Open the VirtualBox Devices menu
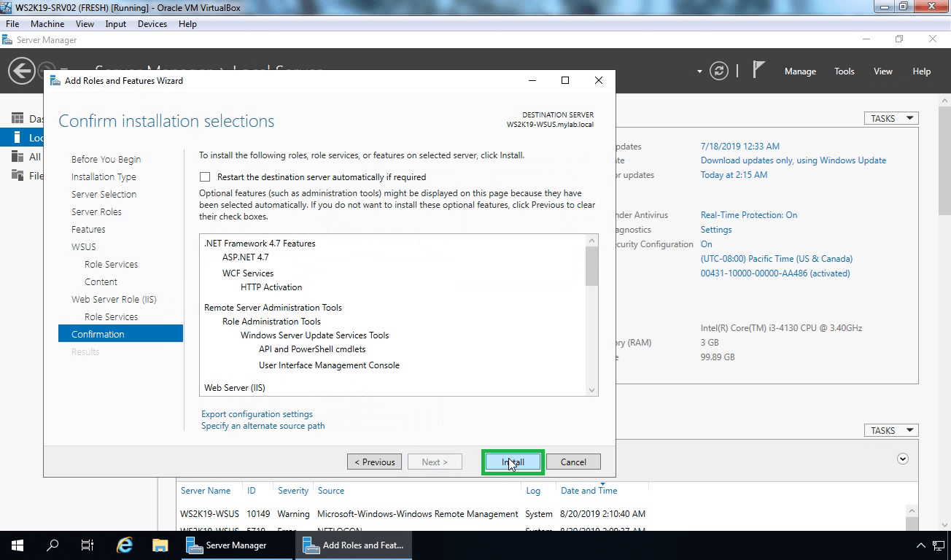This screenshot has width=951, height=560. coord(152,24)
